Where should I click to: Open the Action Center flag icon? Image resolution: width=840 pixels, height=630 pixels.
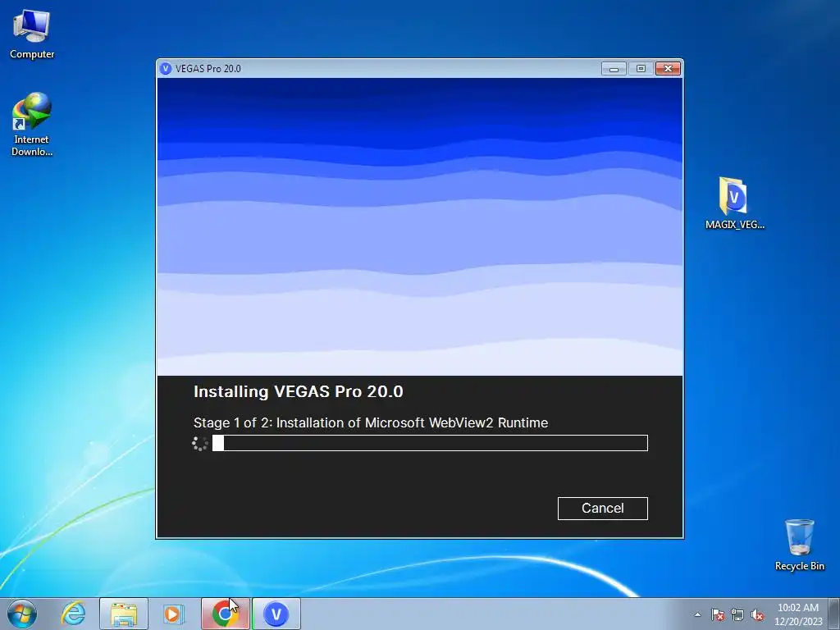[x=717, y=614]
